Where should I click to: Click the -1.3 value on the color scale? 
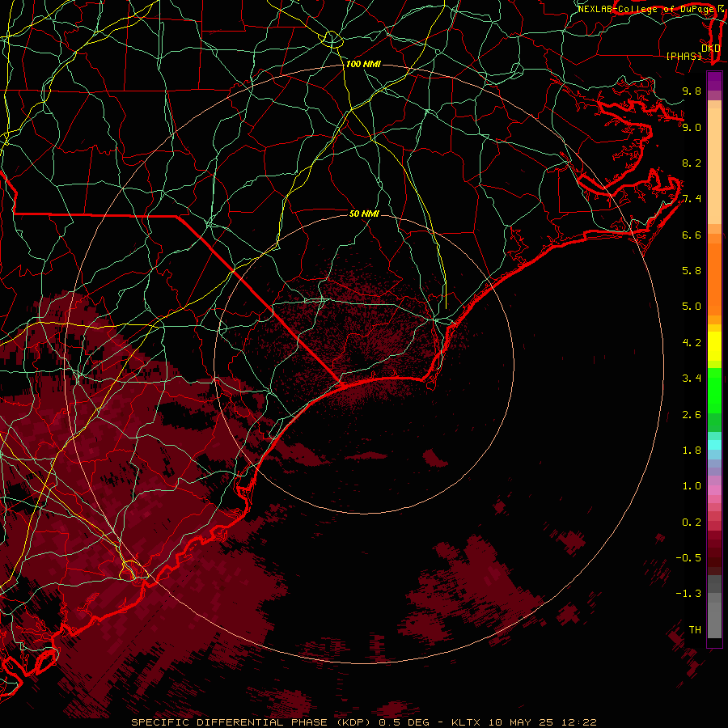688,594
